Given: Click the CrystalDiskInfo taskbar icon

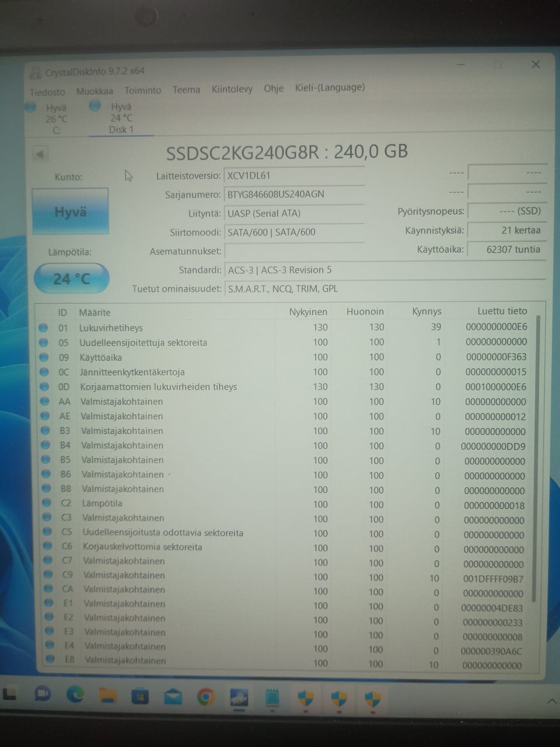Looking at the screenshot, I should [239, 698].
